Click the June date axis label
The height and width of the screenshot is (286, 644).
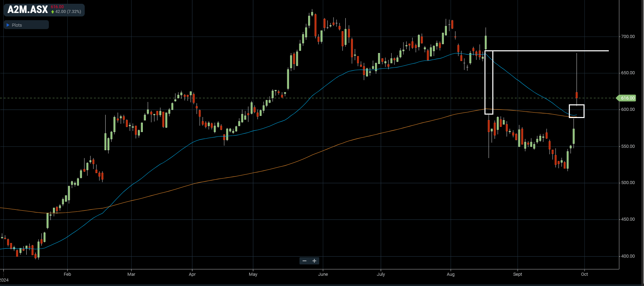coord(323,274)
